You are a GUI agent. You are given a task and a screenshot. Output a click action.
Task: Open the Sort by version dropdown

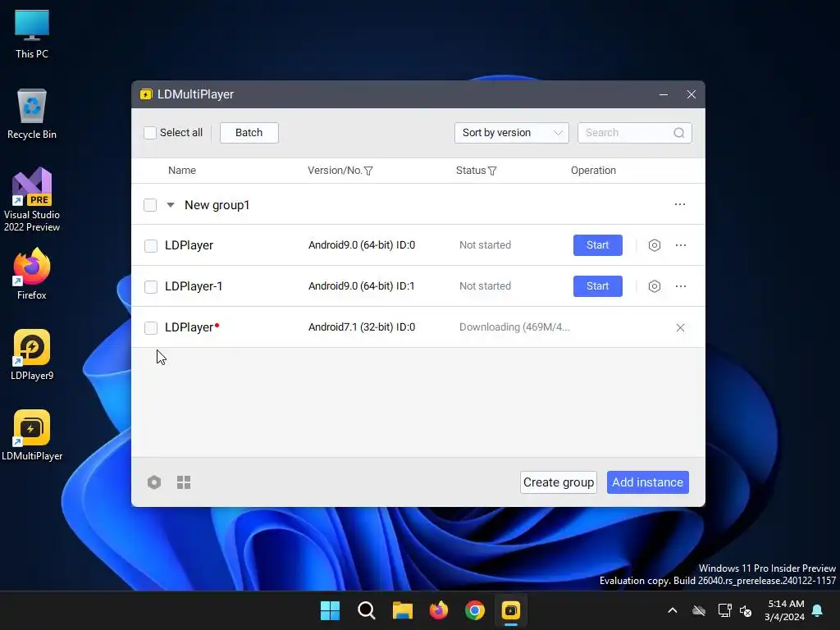[512, 133]
